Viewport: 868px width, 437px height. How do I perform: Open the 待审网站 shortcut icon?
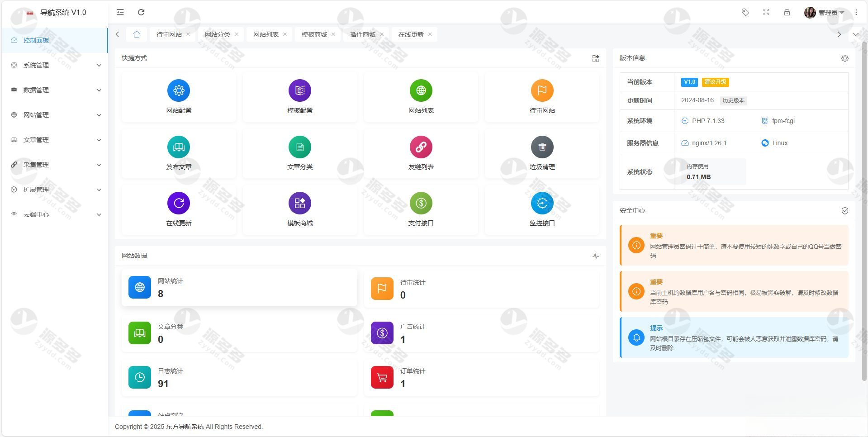coord(542,90)
